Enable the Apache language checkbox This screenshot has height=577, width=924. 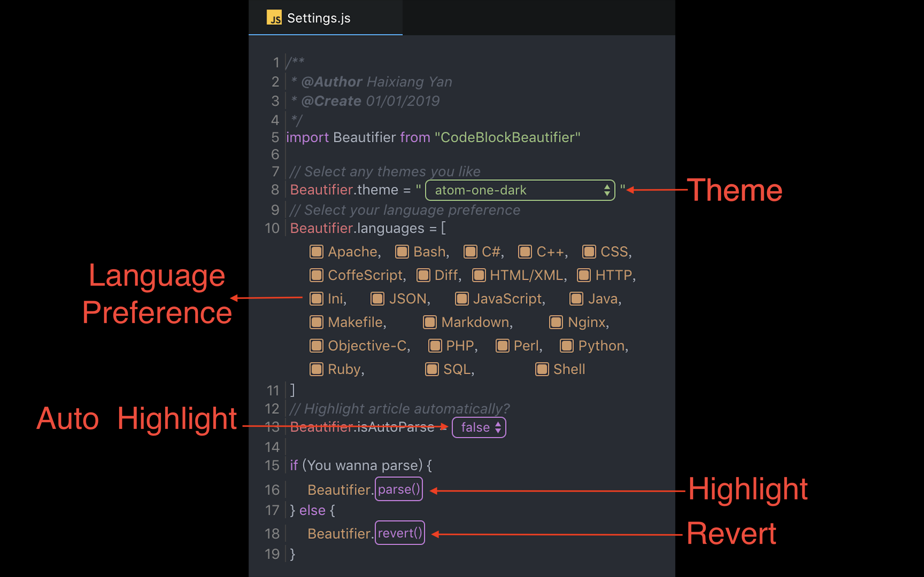[316, 252]
